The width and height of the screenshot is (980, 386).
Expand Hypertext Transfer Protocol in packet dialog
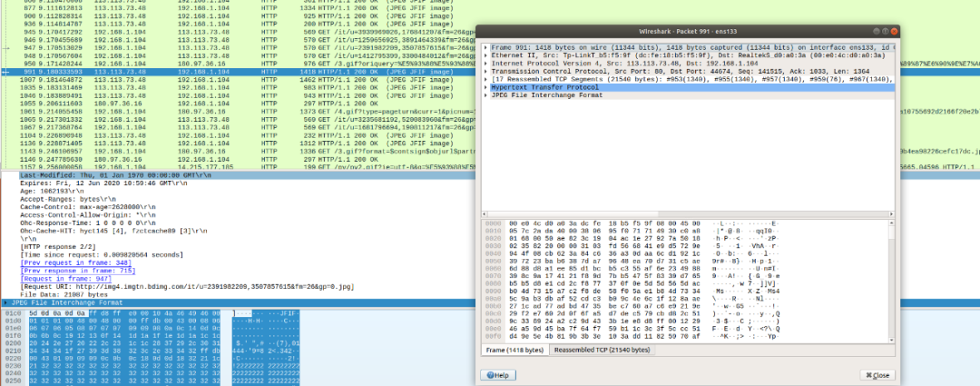(486, 87)
